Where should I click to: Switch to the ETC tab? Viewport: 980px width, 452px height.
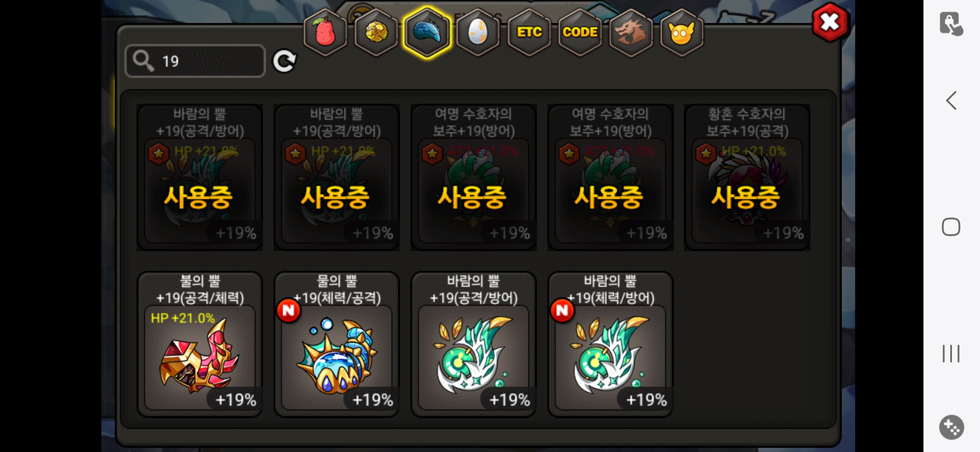[x=529, y=32]
